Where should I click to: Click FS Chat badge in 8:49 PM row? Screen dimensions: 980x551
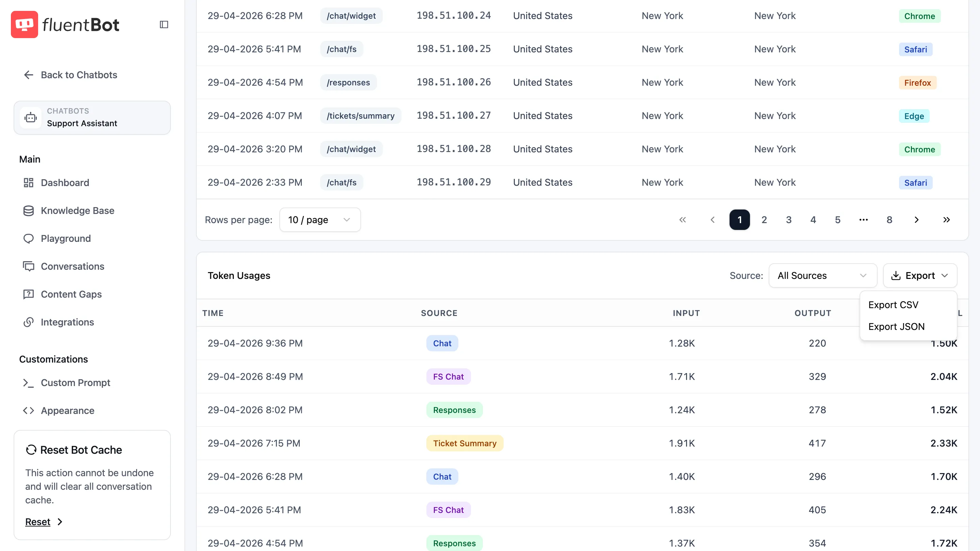[x=448, y=377]
